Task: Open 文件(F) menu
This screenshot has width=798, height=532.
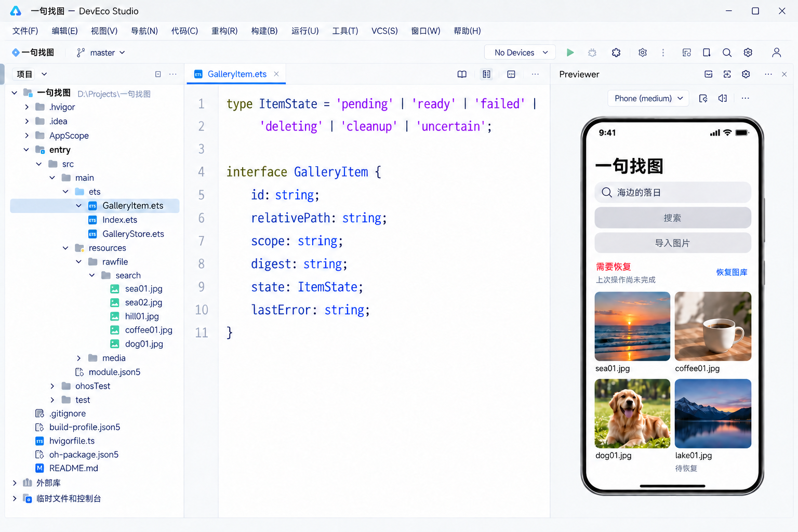Action: click(25, 31)
